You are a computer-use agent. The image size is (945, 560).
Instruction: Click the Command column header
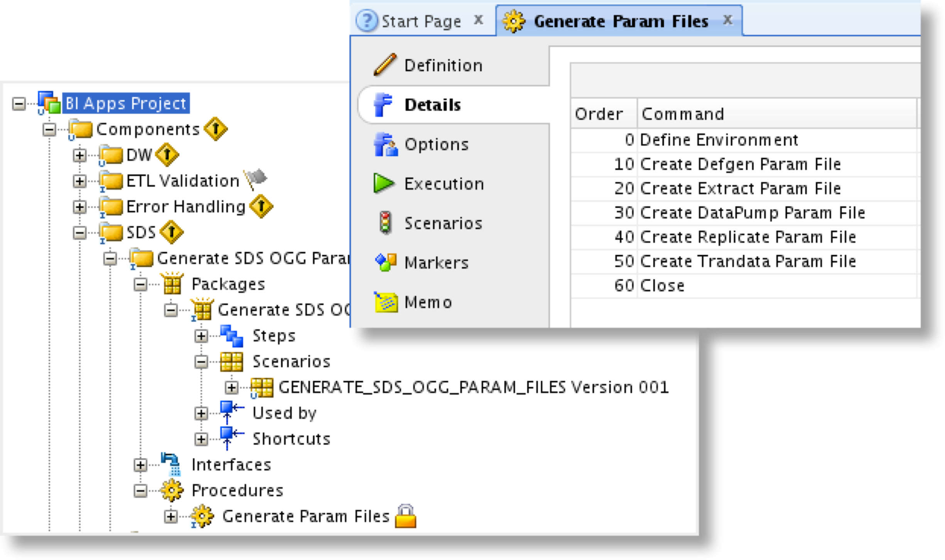pyautogui.click(x=777, y=114)
